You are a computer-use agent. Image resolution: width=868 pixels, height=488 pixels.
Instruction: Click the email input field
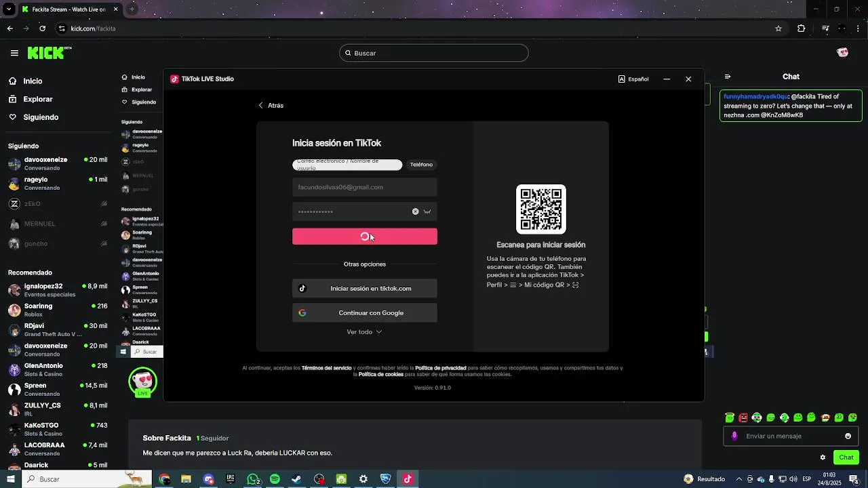pos(365,187)
